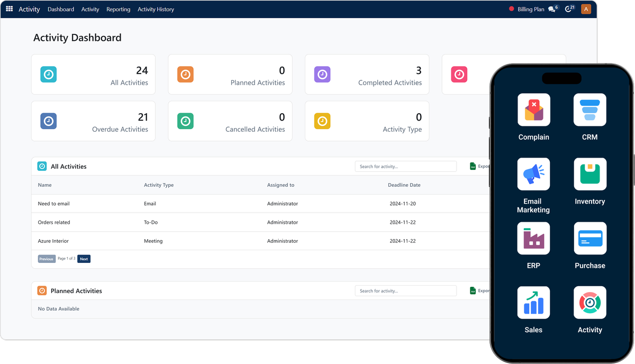635x364 pixels.
Task: Click the Billing Plan label
Action: [x=531, y=10]
